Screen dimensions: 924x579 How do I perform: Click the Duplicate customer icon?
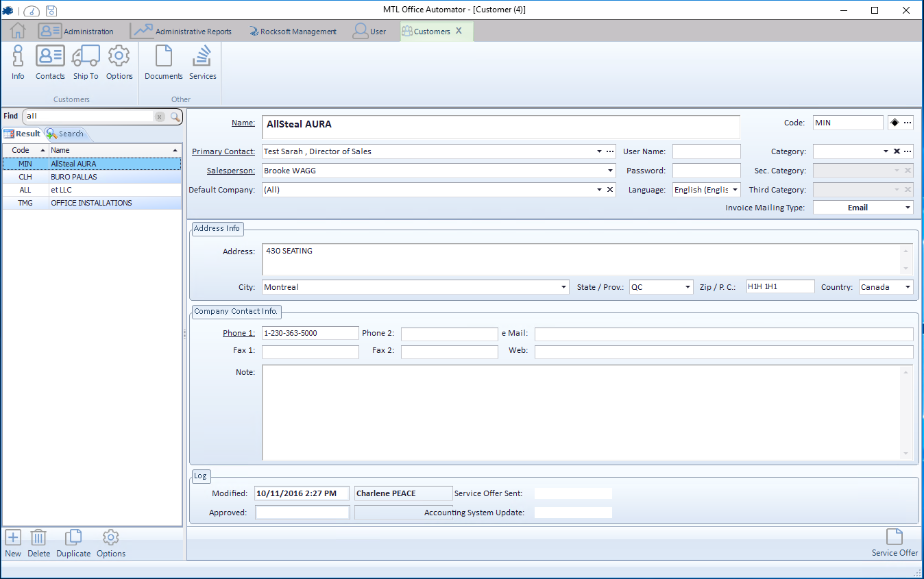(x=73, y=538)
